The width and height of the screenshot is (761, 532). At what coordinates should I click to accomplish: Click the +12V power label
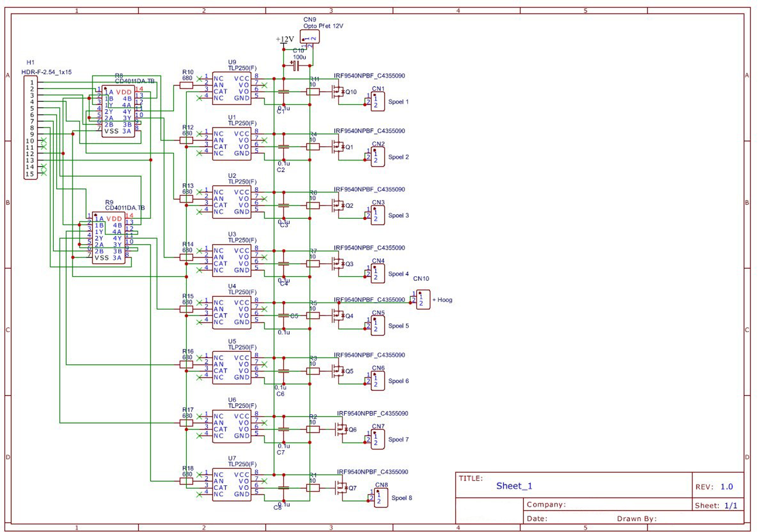click(285, 40)
